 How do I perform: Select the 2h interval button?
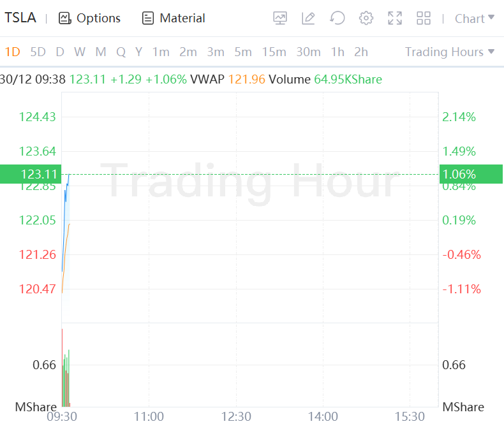tap(361, 52)
